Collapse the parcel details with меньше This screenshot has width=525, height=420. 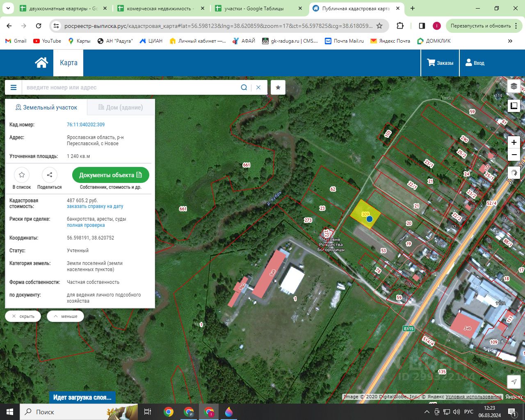tap(65, 316)
